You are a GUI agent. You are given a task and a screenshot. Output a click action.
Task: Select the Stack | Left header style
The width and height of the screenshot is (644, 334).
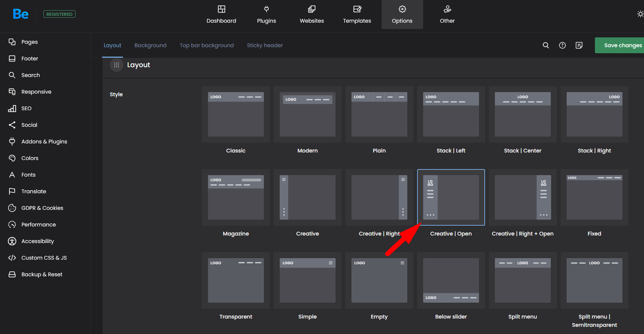[x=451, y=114]
